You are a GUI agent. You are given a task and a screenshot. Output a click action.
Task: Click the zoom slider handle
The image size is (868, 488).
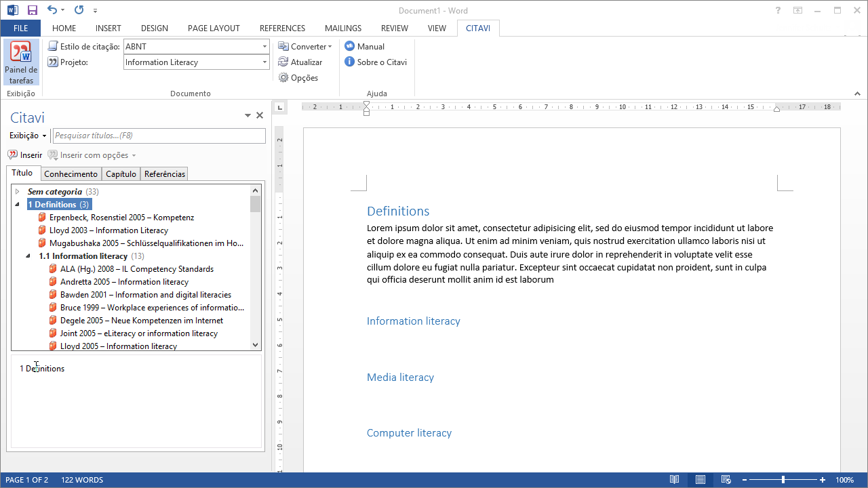pyautogui.click(x=783, y=480)
